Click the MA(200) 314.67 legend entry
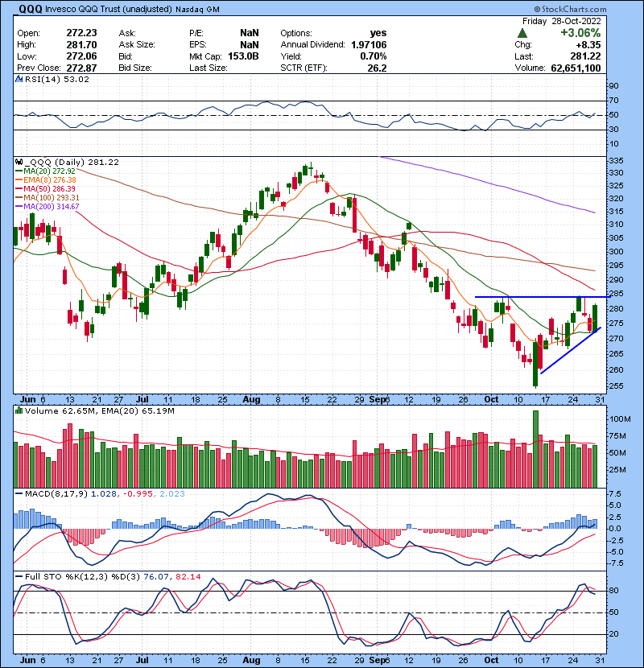This screenshot has width=644, height=668. [x=47, y=207]
